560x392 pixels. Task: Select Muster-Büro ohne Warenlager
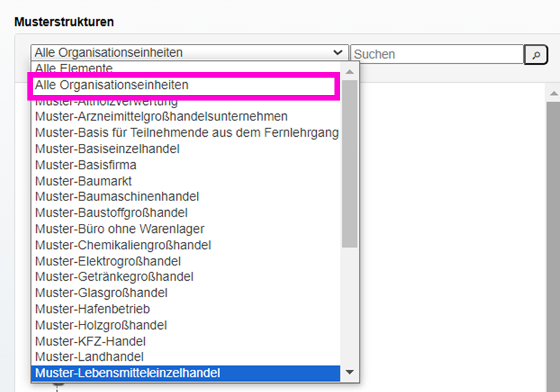point(120,228)
